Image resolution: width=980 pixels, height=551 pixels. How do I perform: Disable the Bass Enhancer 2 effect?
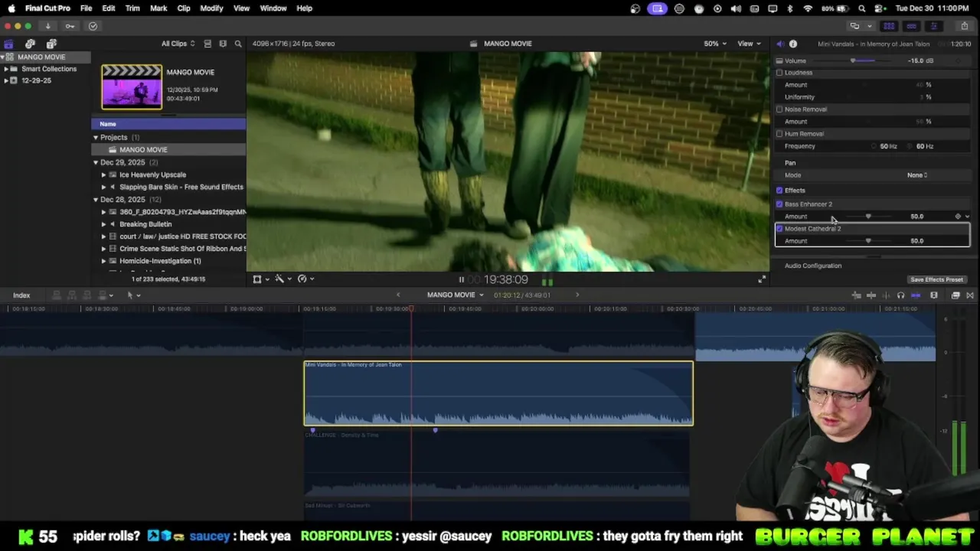779,204
